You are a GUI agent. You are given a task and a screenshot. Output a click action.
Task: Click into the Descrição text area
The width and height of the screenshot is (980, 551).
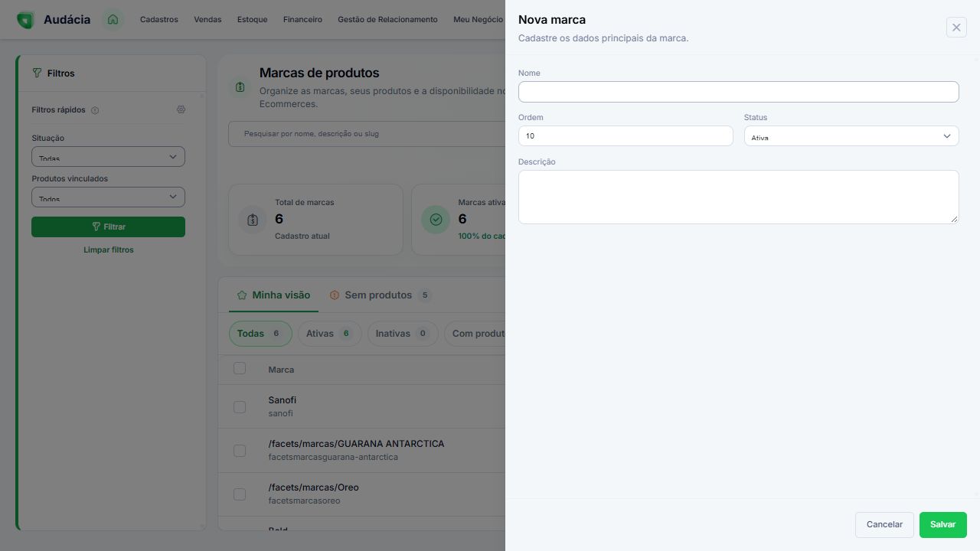point(739,197)
